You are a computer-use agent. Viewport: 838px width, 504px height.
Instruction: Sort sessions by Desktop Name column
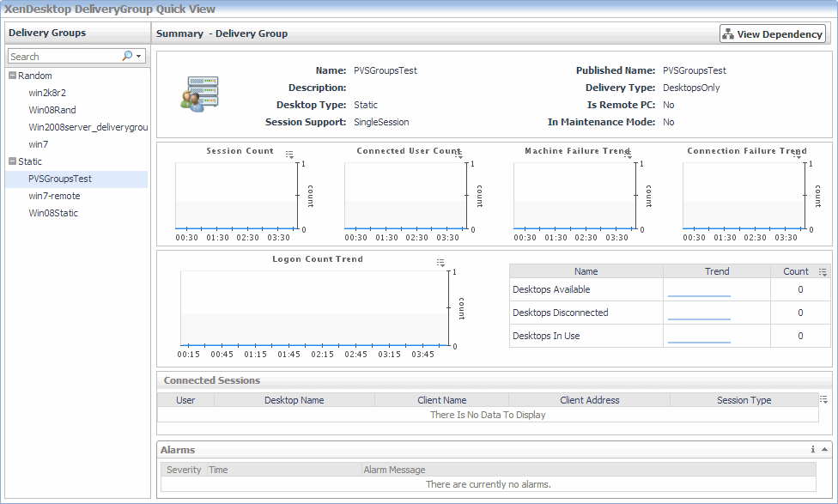pos(294,400)
